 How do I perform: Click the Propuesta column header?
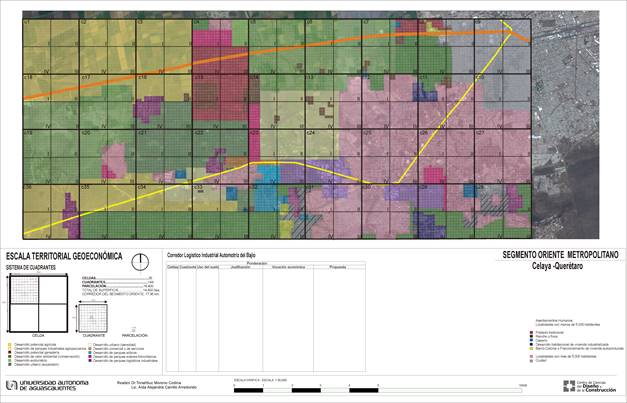pos(337,268)
